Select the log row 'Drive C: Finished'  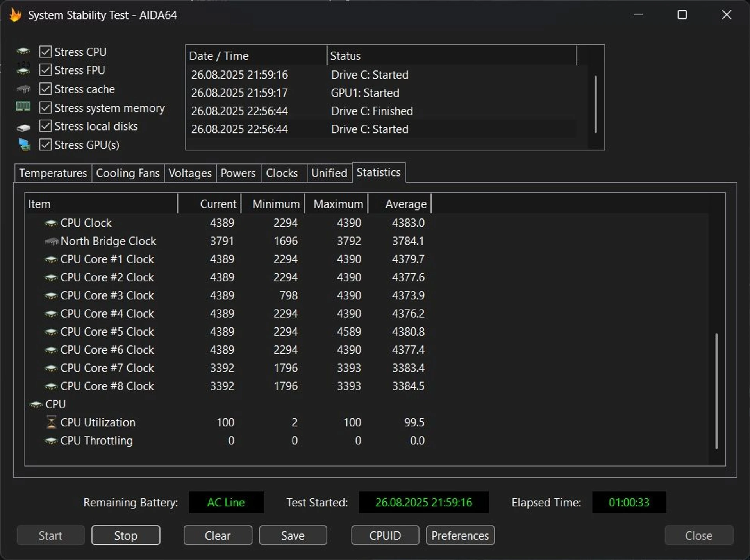click(x=382, y=111)
